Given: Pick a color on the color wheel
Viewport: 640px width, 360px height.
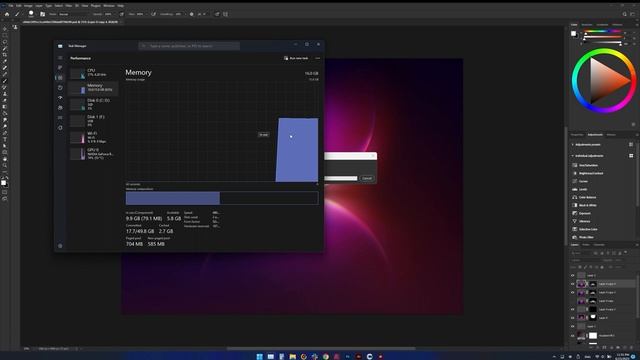Looking at the screenshot, I should [x=603, y=80].
